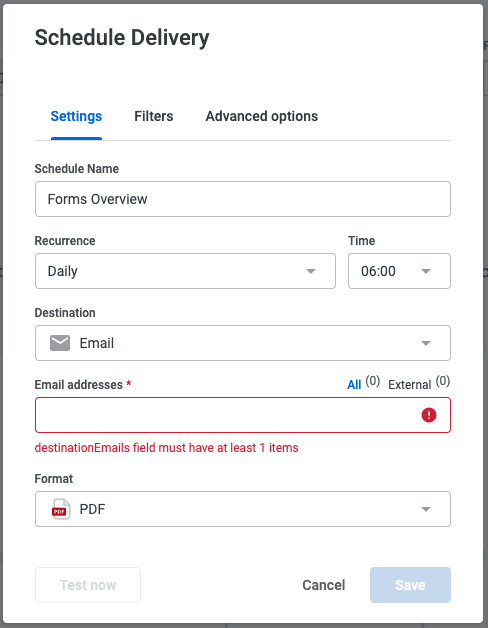Click the envelope email icon in Destination
The height and width of the screenshot is (628, 488).
click(60, 343)
